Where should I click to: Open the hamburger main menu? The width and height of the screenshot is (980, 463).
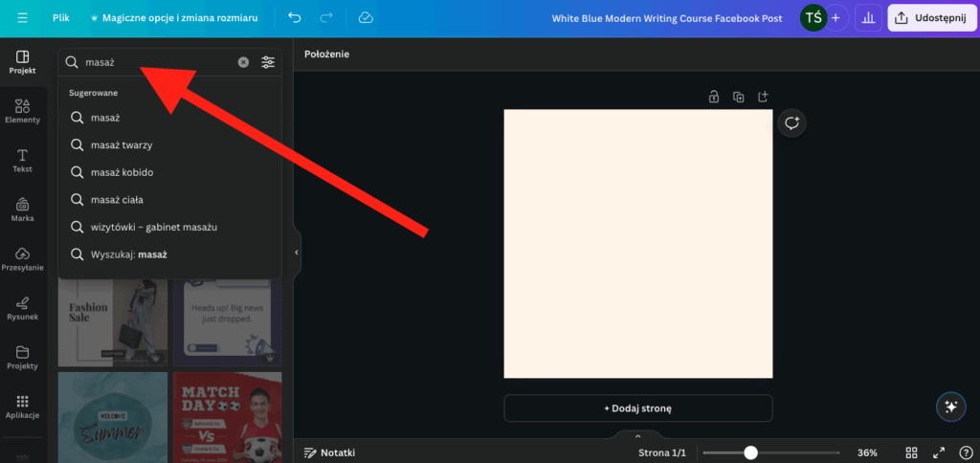(23, 18)
